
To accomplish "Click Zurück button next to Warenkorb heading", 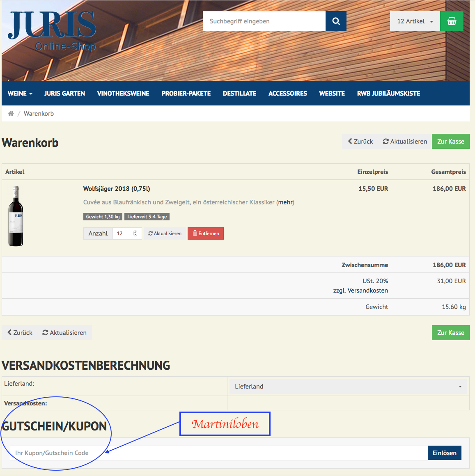I will click(360, 142).
